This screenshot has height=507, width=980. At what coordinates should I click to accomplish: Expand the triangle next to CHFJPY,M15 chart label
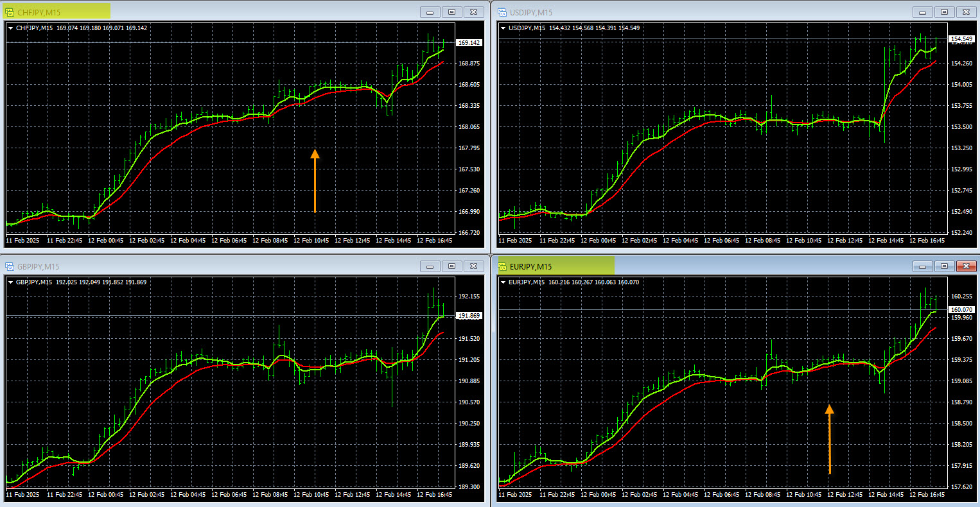(x=11, y=28)
